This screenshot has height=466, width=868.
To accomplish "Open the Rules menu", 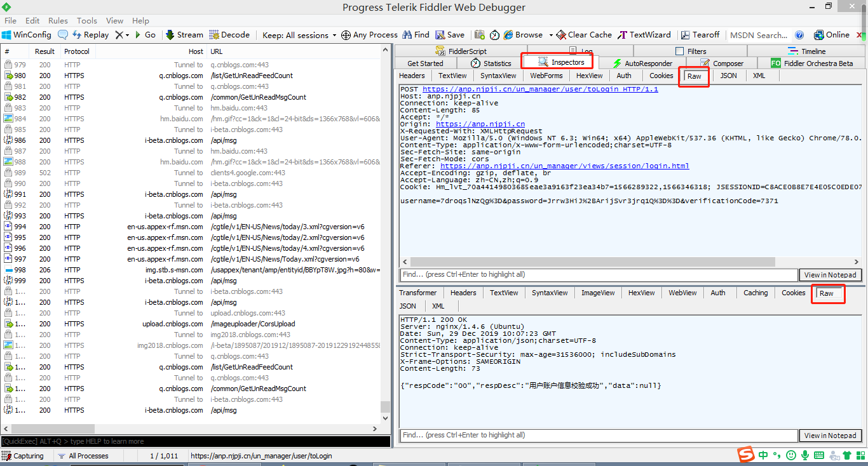I will (57, 20).
